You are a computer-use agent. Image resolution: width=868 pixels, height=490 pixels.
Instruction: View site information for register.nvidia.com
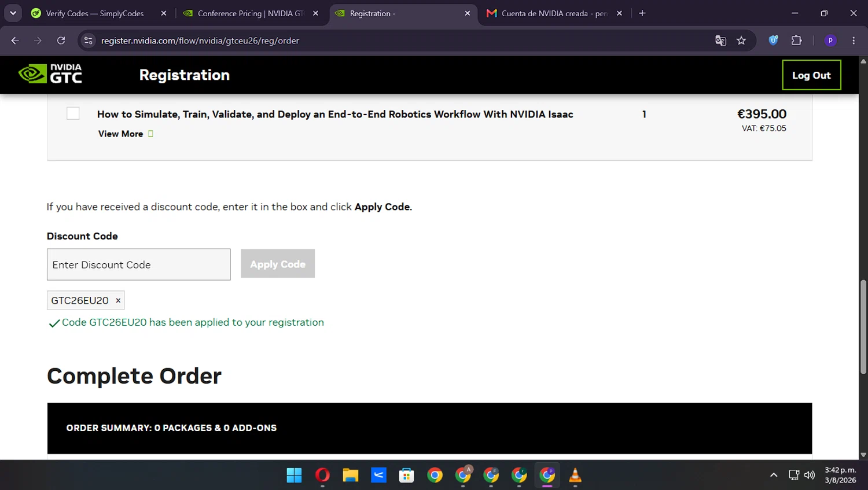89,40
